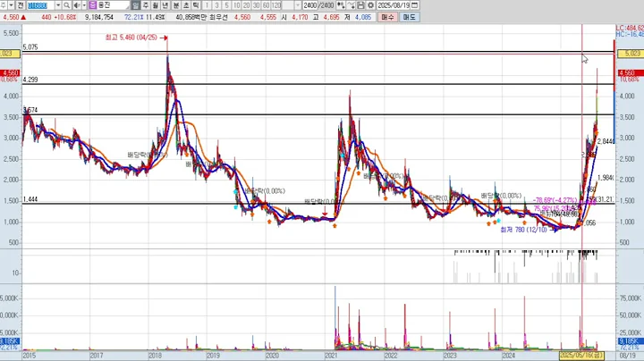Click the 2,844 moving average value label
The width and height of the screenshot is (644, 361).
pyautogui.click(x=606, y=141)
